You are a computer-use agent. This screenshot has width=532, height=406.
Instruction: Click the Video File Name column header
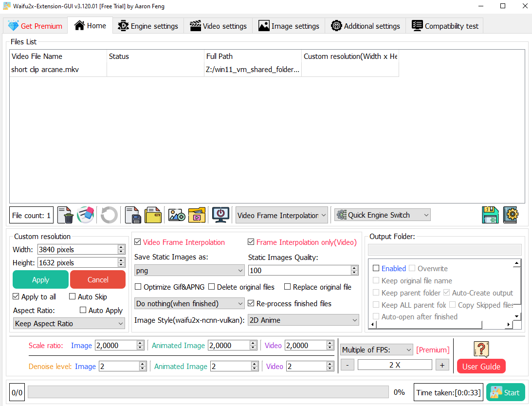coord(58,56)
